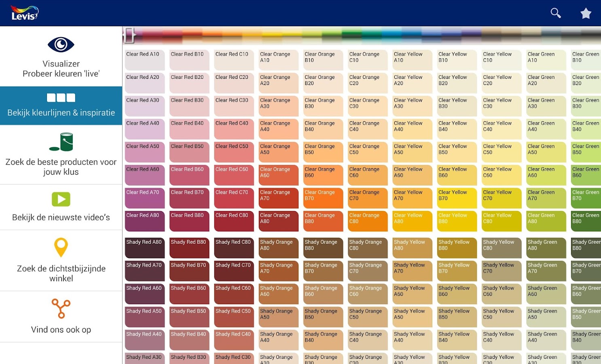The image size is (601, 364).
Task: Open 'Visualizer Probeer kleuren live'
Action: click(x=61, y=69)
